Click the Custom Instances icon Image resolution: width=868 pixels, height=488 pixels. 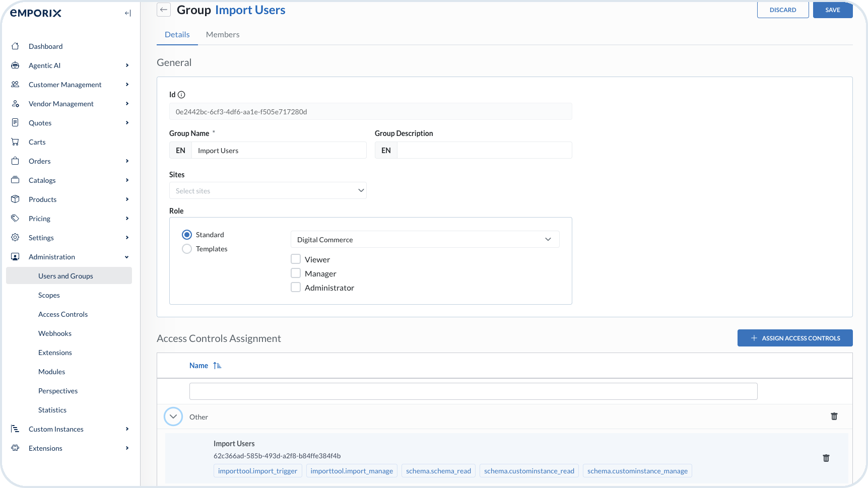pos(15,429)
